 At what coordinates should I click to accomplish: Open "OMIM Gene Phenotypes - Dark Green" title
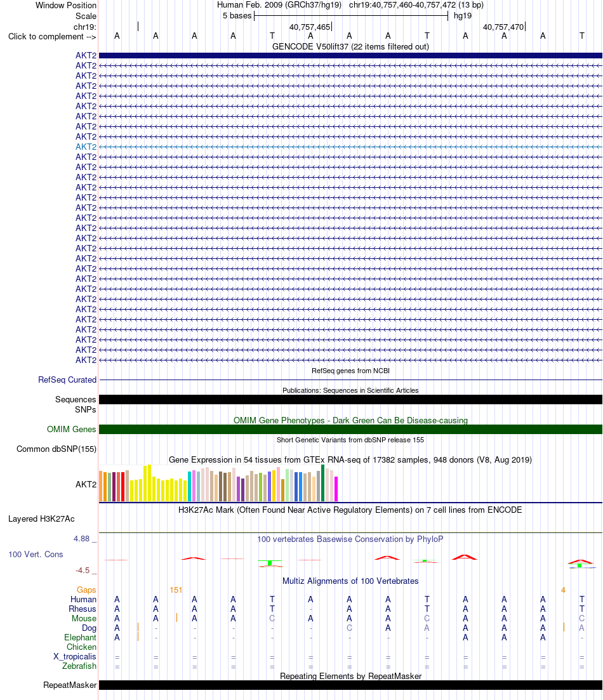350,420
